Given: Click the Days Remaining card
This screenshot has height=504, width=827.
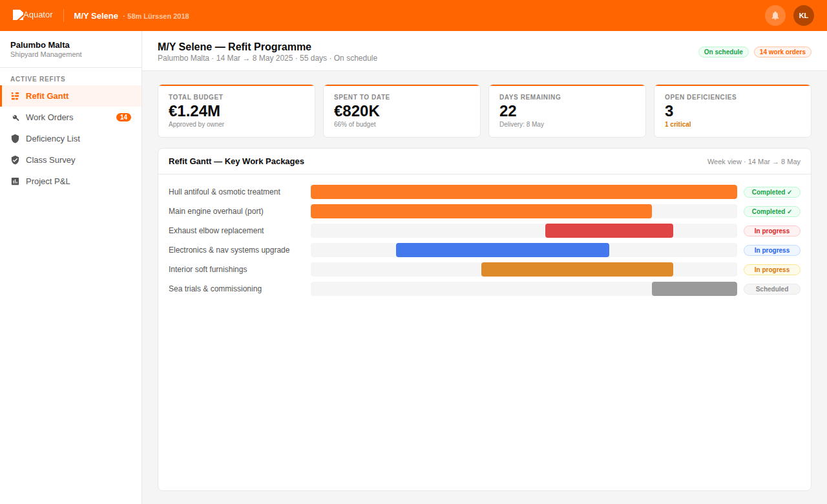Looking at the screenshot, I should (x=567, y=110).
